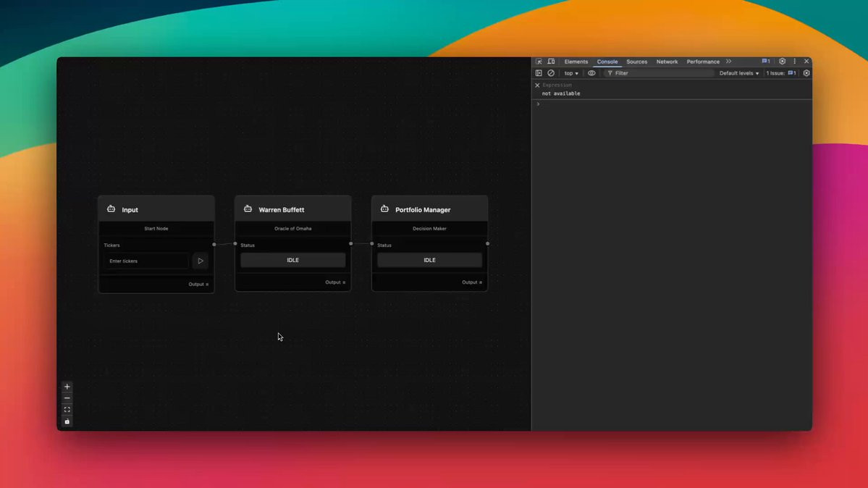
Task: Click the Warren Buffett node robot icon
Action: point(248,209)
